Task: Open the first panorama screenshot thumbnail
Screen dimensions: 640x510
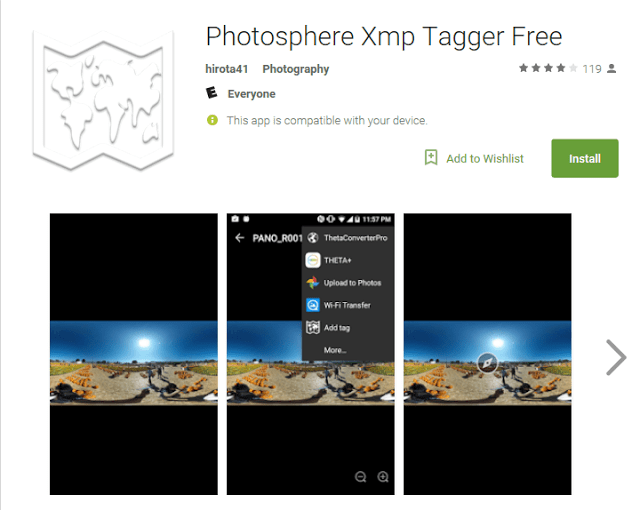Action: pos(134,354)
